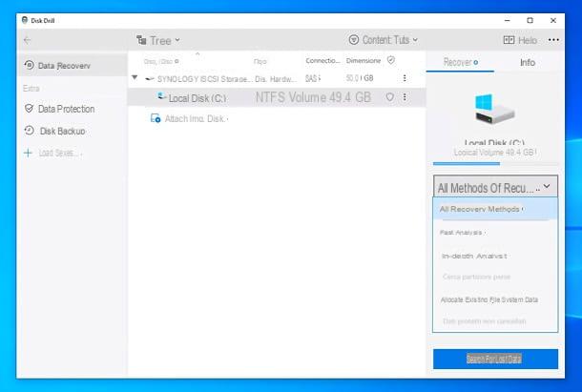
Task: Choose the Fast Analysis option
Action: point(495,233)
